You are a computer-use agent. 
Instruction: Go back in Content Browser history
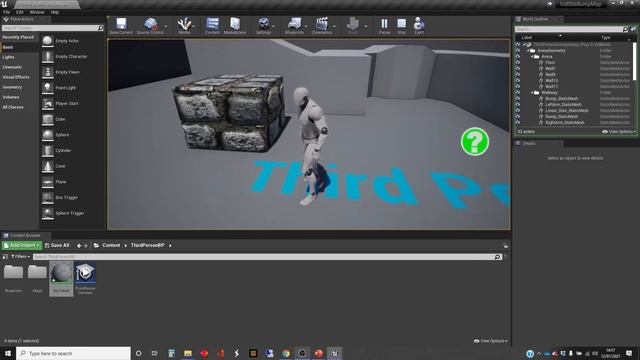pos(79,246)
